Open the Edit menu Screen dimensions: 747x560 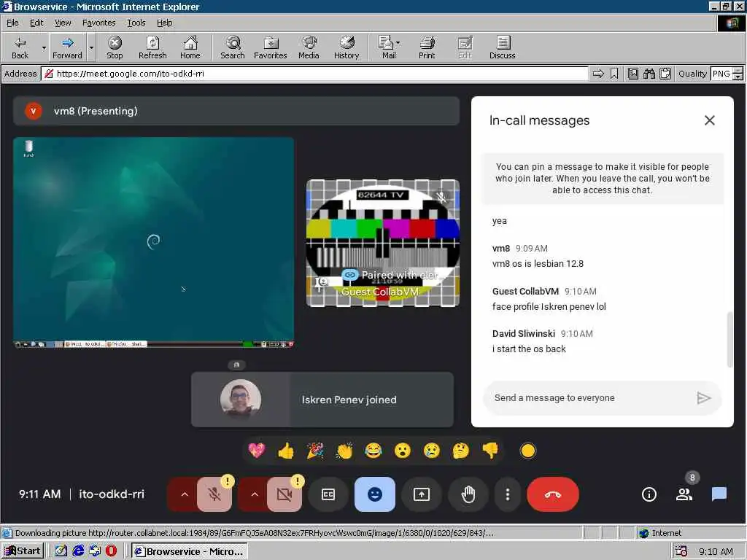point(36,23)
